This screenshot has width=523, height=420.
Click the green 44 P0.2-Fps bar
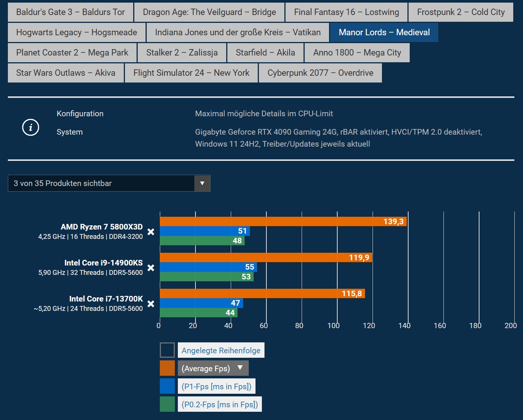pos(199,313)
